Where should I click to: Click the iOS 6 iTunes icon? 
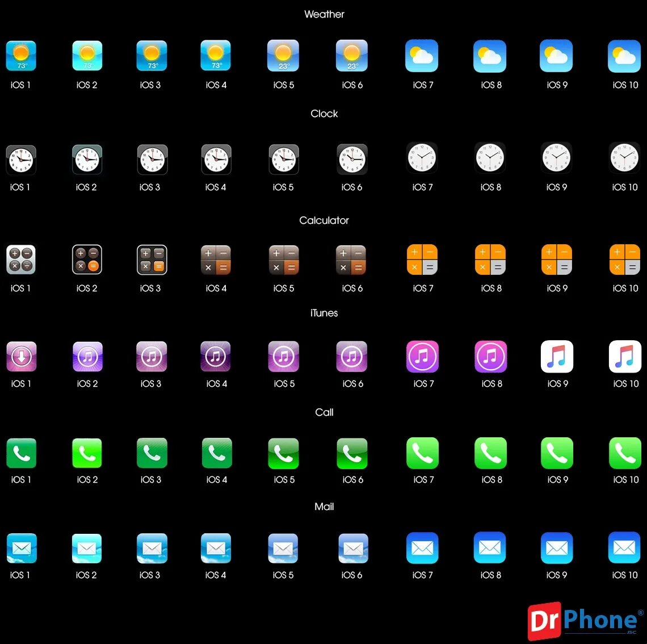click(351, 356)
